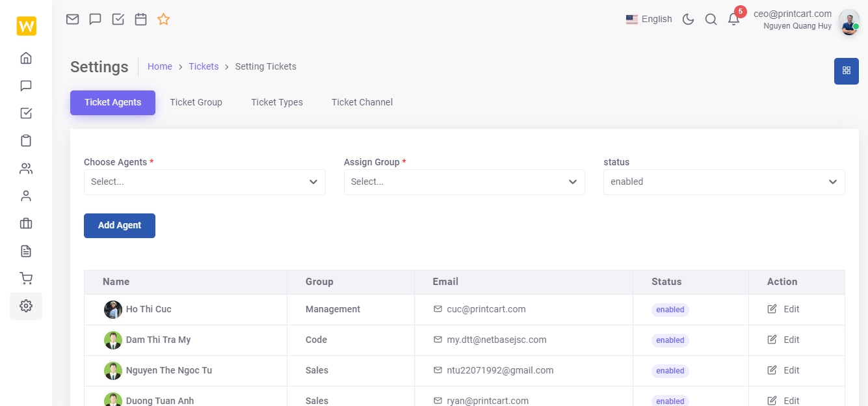Click the ceo@printcart.com account text
Screen dimensions: 868x406
793,14
